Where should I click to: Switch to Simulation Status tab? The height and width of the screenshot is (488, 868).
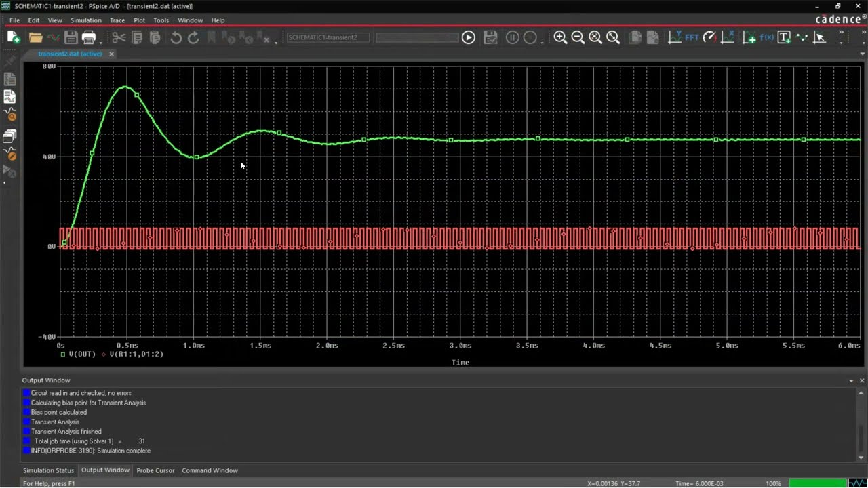pos(48,470)
